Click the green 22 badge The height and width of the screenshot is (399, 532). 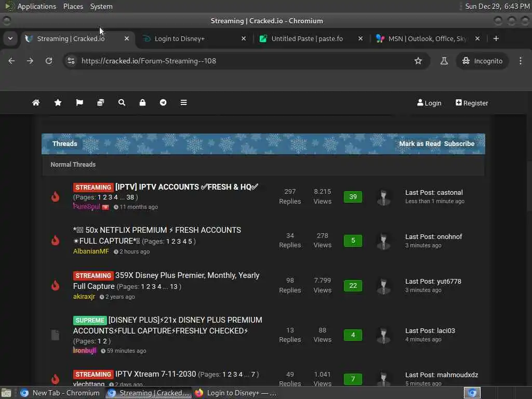point(353,285)
